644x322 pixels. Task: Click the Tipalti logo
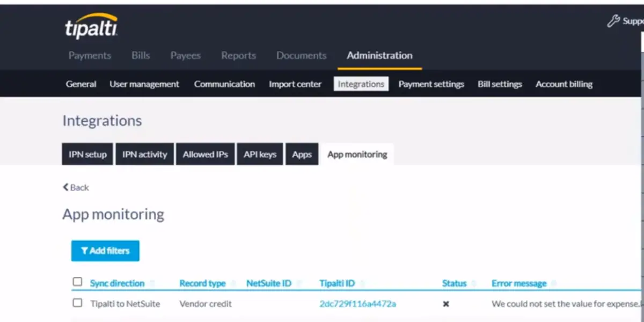click(91, 26)
